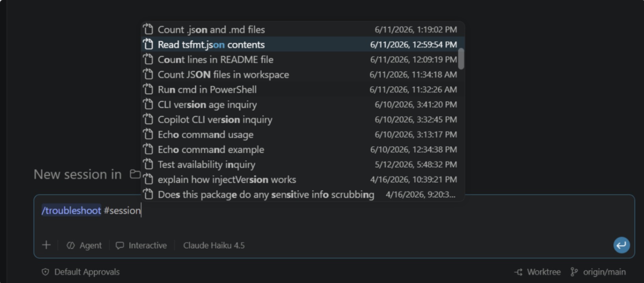Pick 'Echo command usage' session

[x=303, y=134]
